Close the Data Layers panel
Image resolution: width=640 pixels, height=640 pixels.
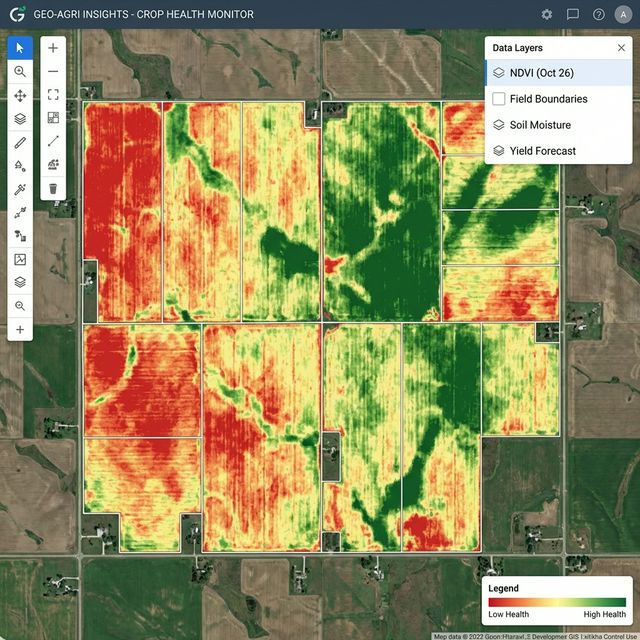pyautogui.click(x=621, y=47)
